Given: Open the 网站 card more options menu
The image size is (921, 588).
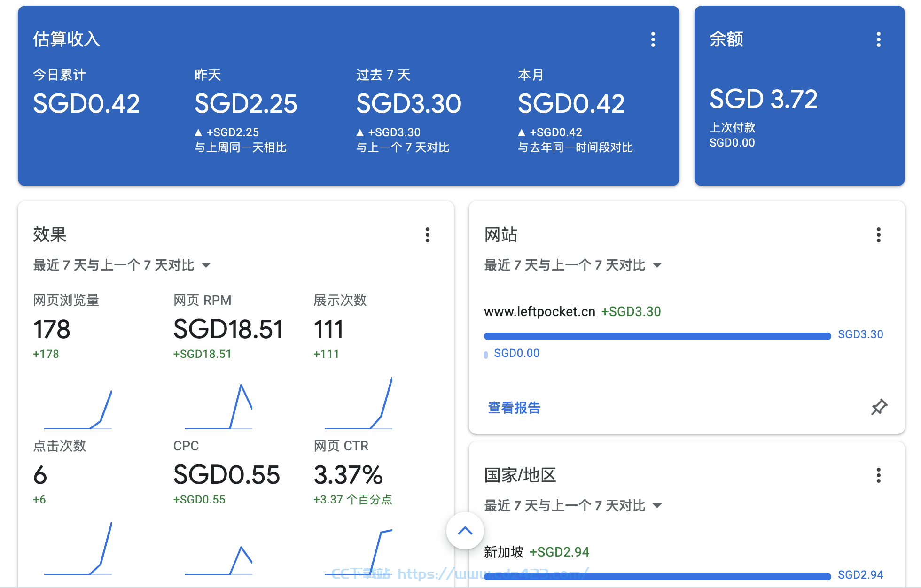Looking at the screenshot, I should click(878, 235).
